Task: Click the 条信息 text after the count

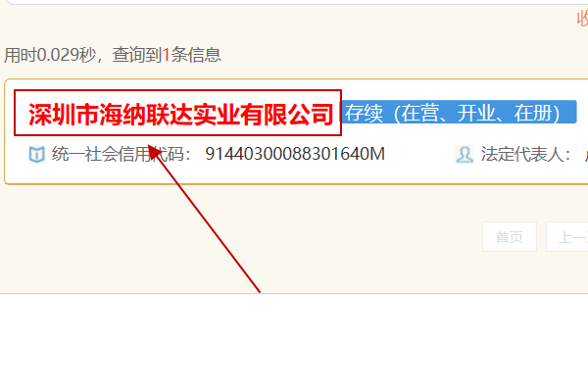Action: [196, 55]
